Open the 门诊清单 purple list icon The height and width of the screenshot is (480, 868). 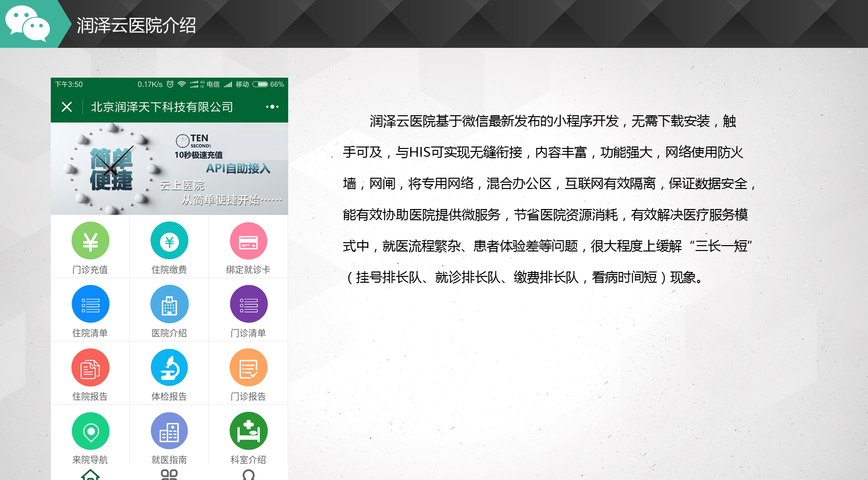tap(249, 304)
